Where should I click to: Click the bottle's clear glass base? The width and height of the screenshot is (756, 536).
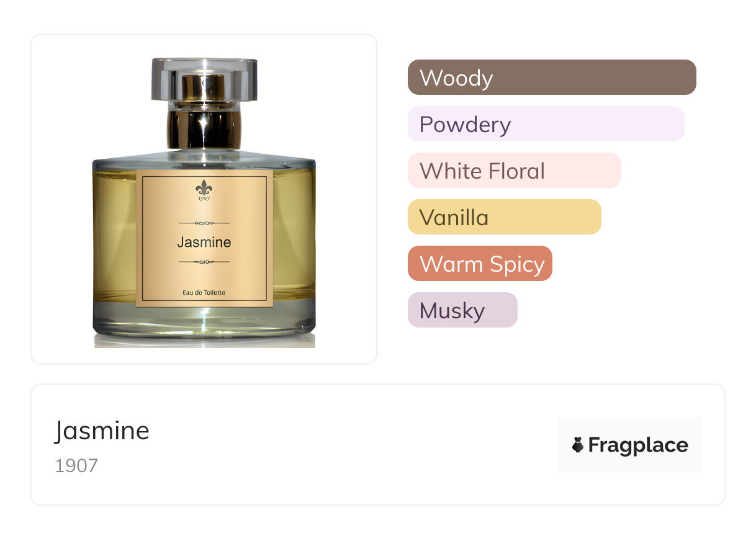(204, 323)
